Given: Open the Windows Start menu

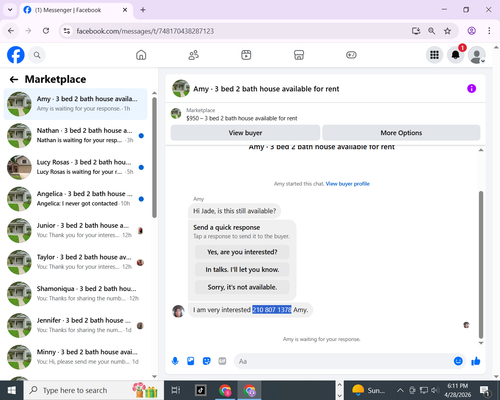Looking at the screenshot, I should click(12, 390).
